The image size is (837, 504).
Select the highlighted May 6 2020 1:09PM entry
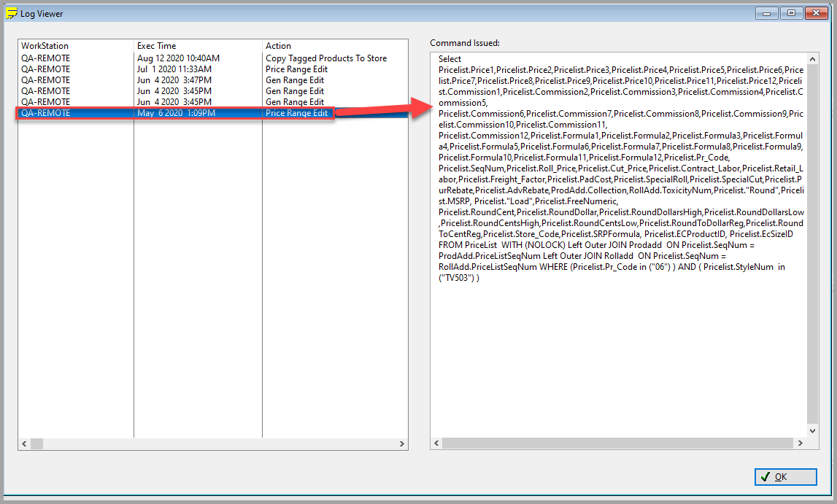tap(213, 113)
